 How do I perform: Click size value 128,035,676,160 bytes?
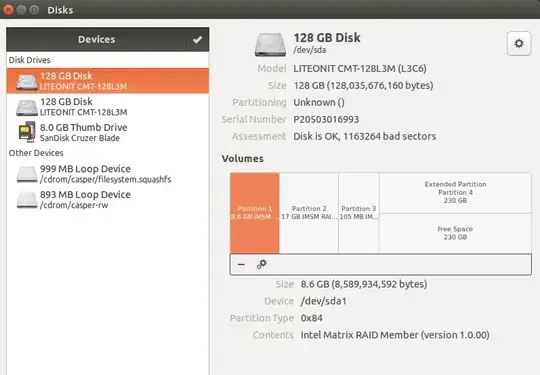pos(363,85)
